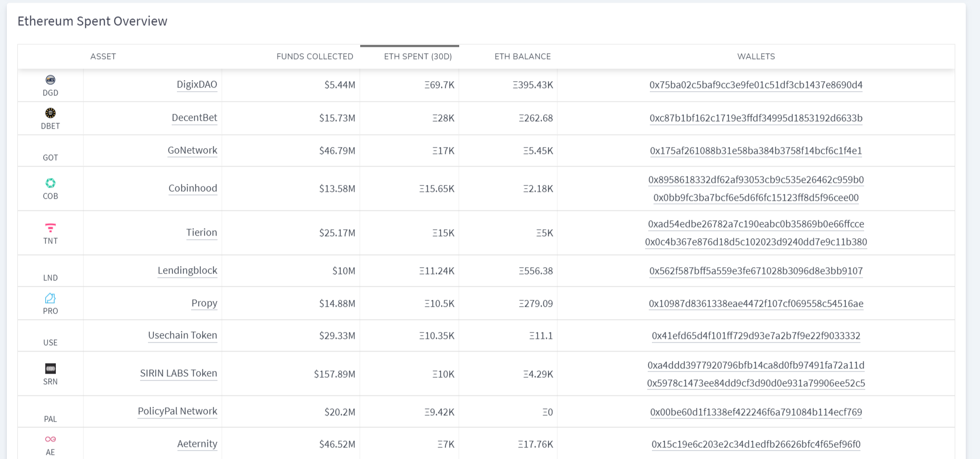This screenshot has width=980, height=459.
Task: Click the Asset column header
Action: 103,56
